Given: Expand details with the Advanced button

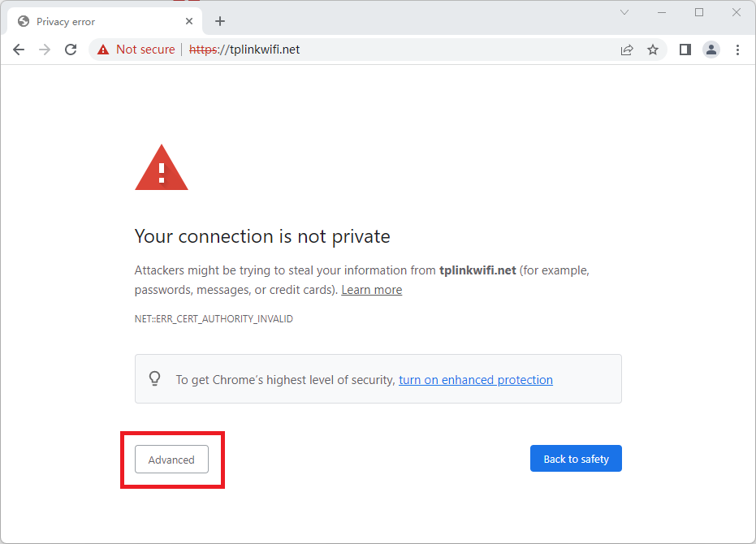Looking at the screenshot, I should pos(171,459).
